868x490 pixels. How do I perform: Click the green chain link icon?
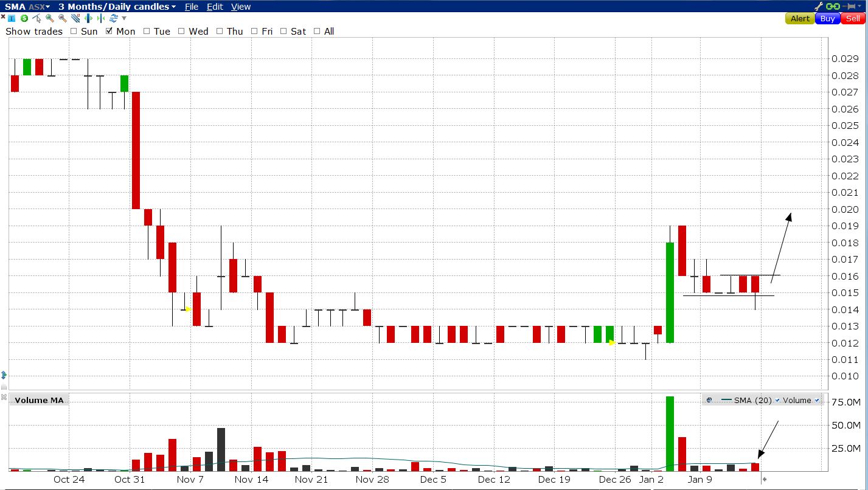point(833,6)
